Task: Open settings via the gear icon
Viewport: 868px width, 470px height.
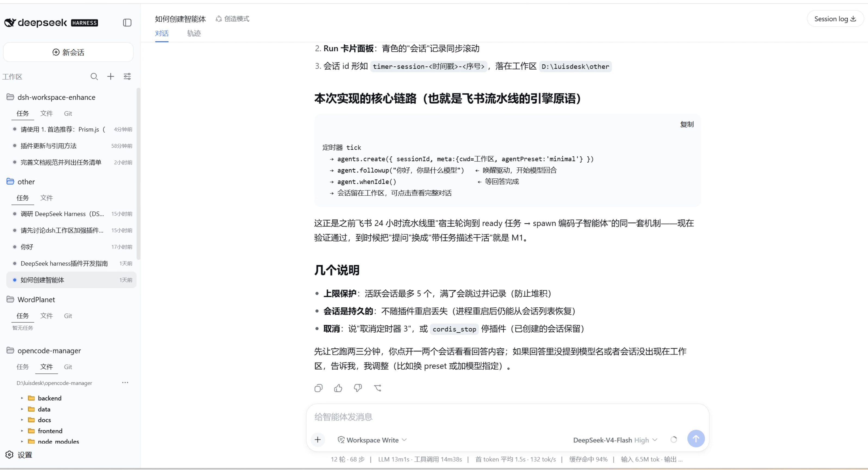Action: [x=10, y=454]
